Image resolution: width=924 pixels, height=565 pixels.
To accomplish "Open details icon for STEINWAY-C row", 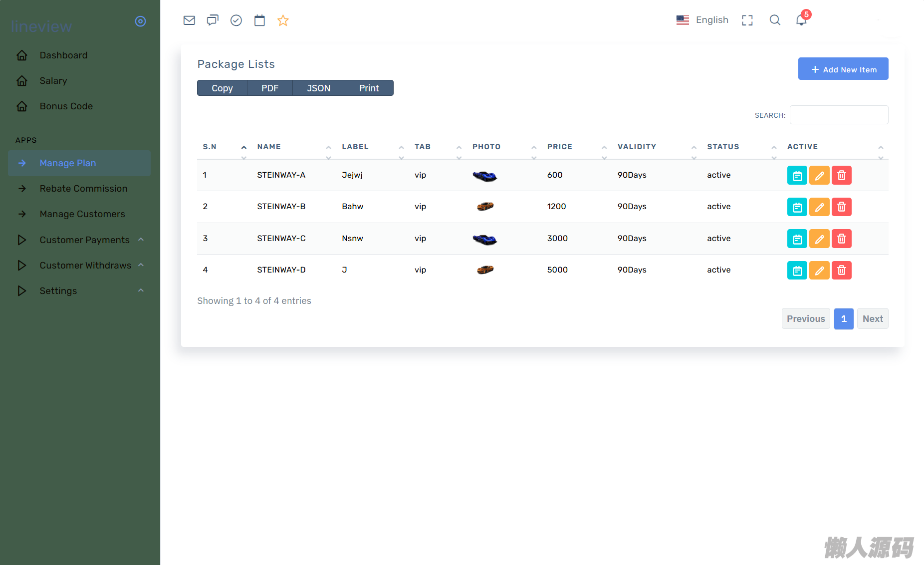I will click(797, 239).
